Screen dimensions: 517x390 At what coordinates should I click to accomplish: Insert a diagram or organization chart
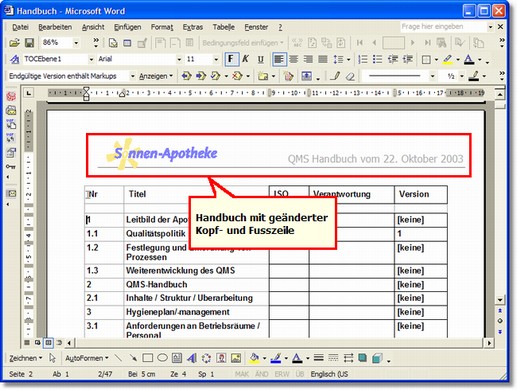(x=206, y=358)
